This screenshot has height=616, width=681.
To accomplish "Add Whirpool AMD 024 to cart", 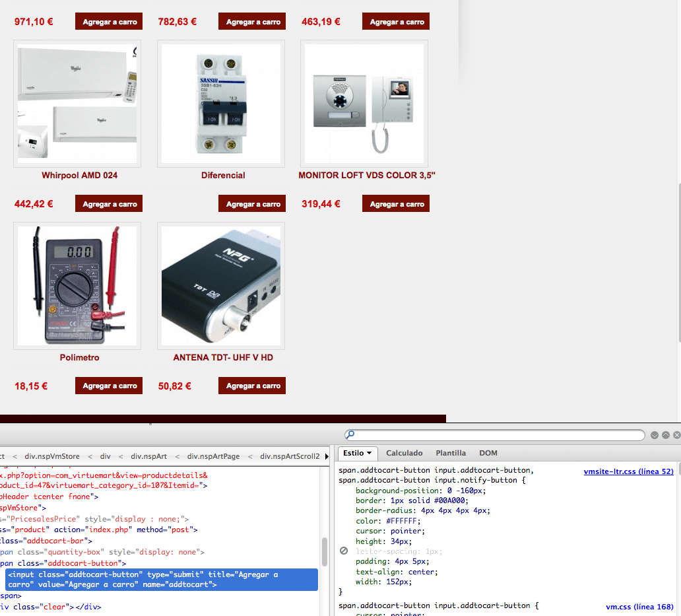I will pyautogui.click(x=109, y=203).
